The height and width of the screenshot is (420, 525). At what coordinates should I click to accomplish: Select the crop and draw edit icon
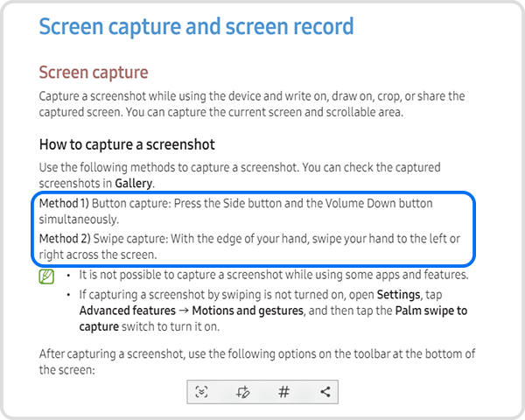(243, 392)
